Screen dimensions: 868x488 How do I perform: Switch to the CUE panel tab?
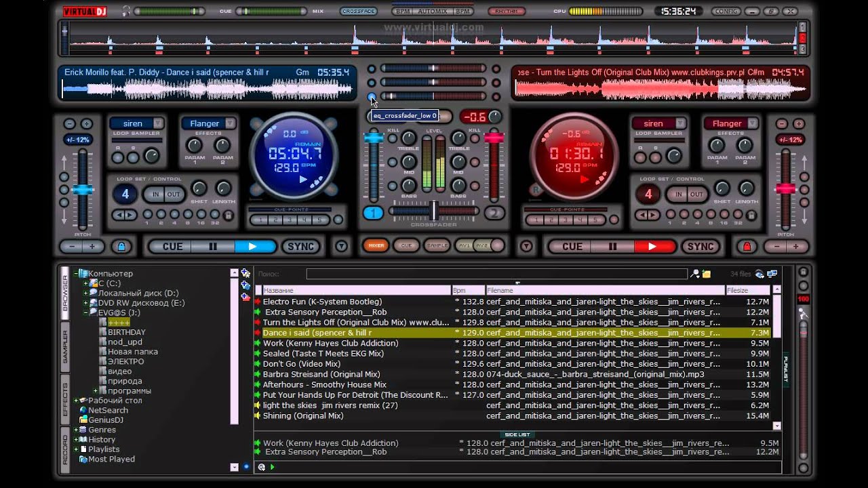click(406, 246)
